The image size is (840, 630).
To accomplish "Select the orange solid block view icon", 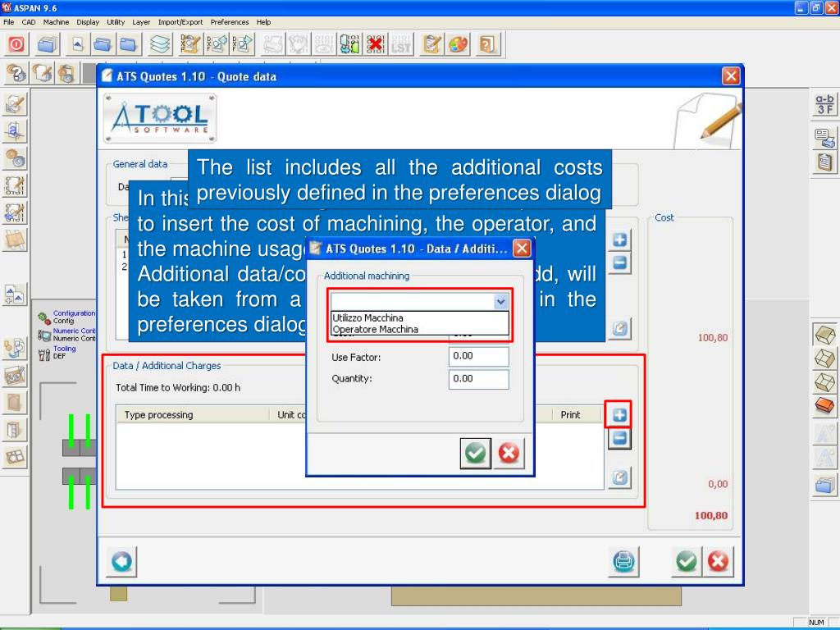I will [x=824, y=405].
